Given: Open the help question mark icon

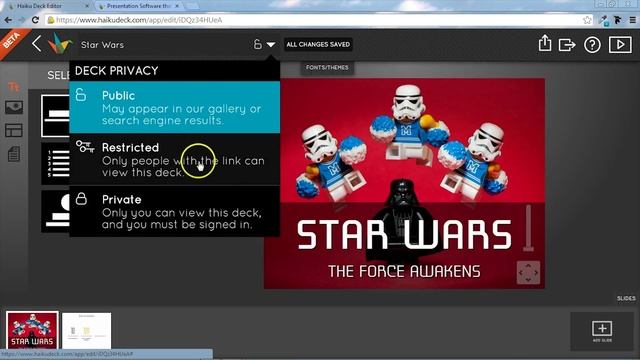Looking at the screenshot, I should coord(592,44).
